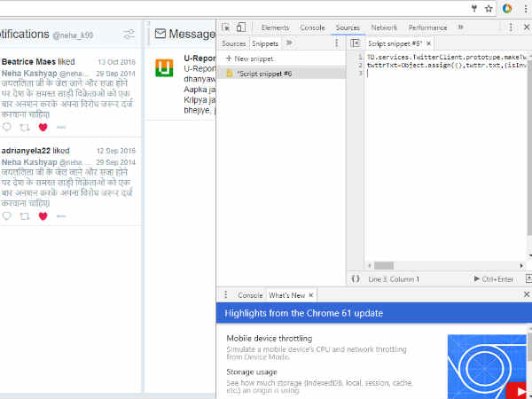Reply to tweet liked by adrianyela22
Viewport: 532px width, 399px height.
7,216
